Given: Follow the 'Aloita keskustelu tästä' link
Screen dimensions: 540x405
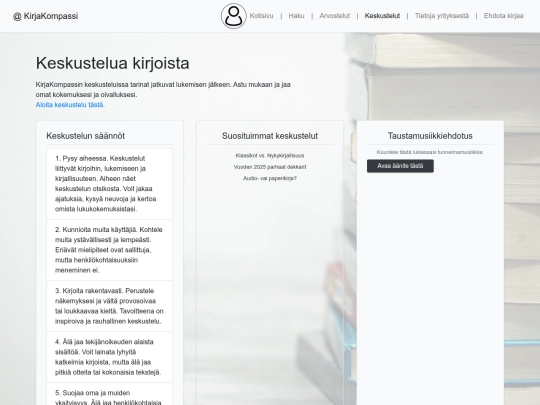Looking at the screenshot, I should point(70,105).
